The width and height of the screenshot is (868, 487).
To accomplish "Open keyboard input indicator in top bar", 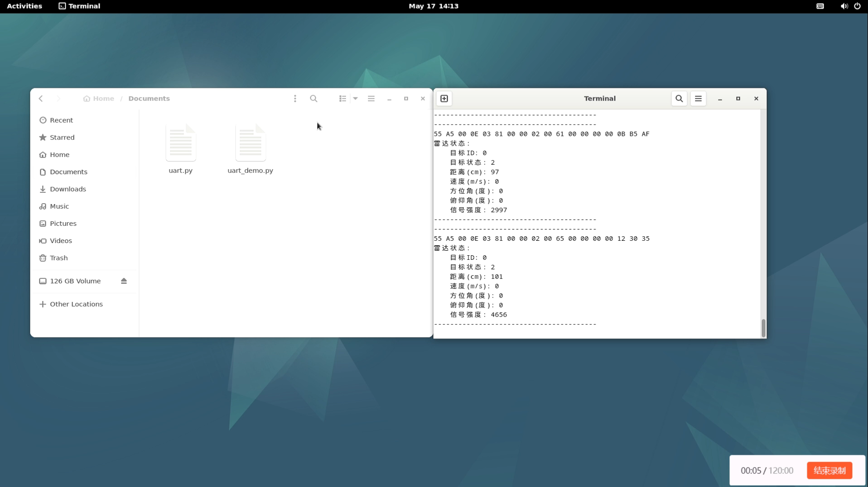I will (x=820, y=6).
